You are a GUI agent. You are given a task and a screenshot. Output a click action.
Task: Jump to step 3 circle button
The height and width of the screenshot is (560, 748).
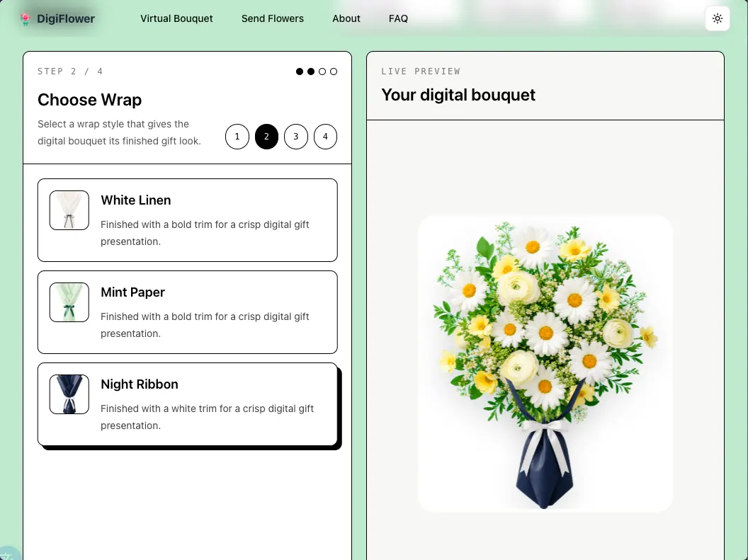[296, 137]
